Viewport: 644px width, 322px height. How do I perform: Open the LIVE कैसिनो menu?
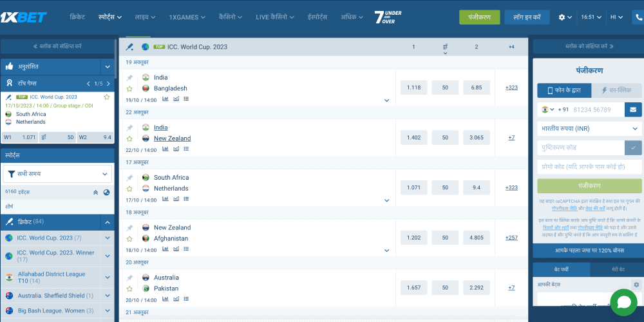(x=275, y=17)
